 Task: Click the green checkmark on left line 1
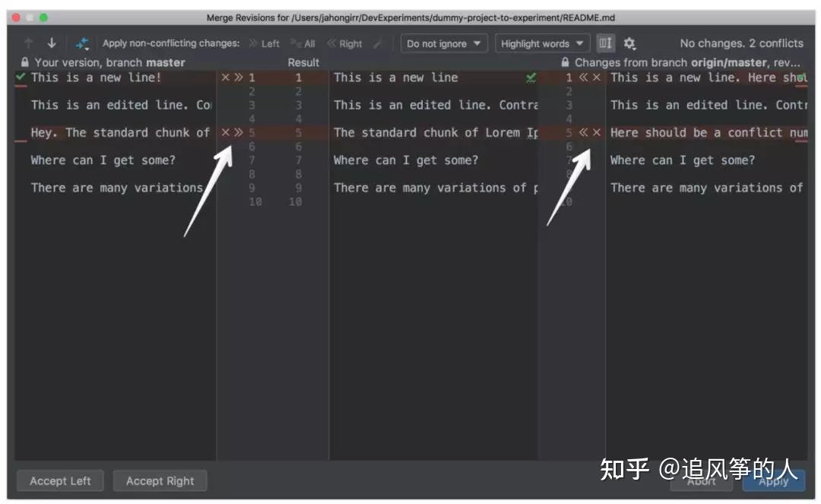click(20, 77)
